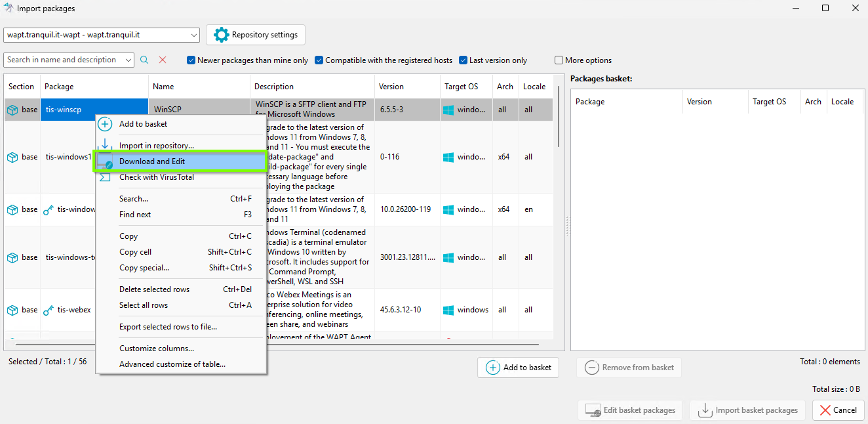
Task: Click the package box icon in tis-windows-terminal row
Action: click(x=12, y=257)
